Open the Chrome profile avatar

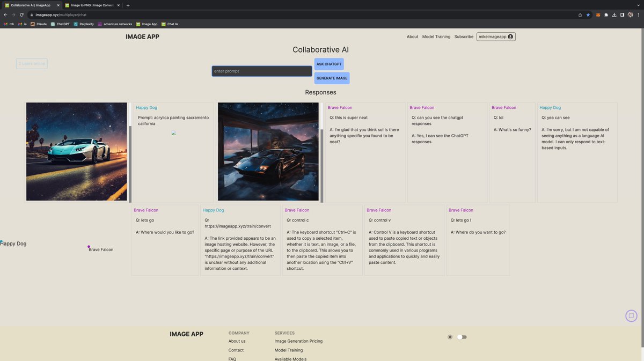630,15
